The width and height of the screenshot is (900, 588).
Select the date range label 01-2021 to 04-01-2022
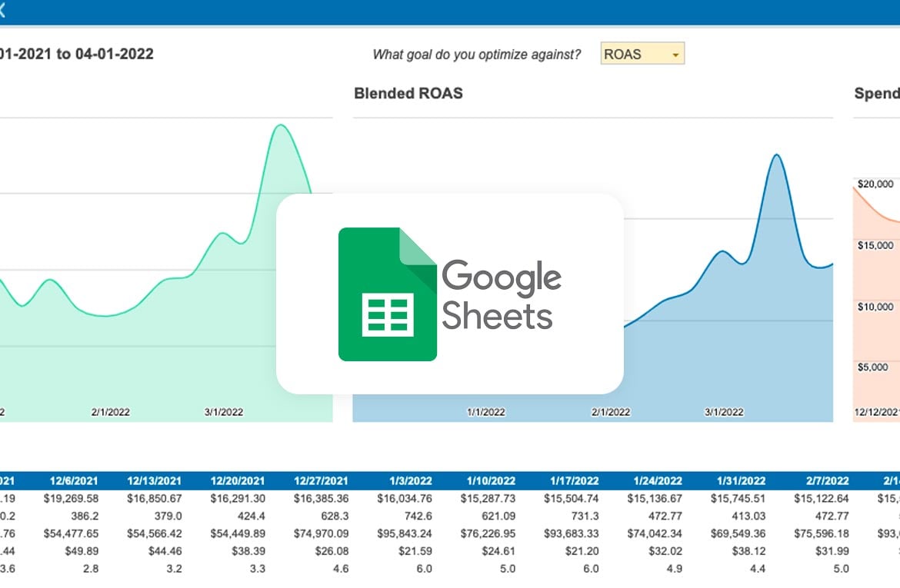pyautogui.click(x=77, y=55)
